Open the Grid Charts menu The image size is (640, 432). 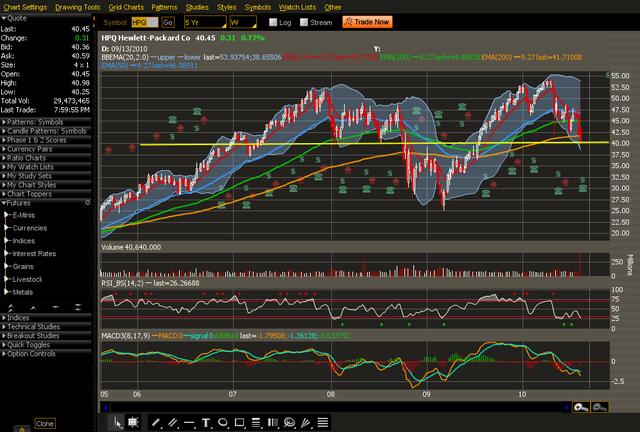point(126,7)
